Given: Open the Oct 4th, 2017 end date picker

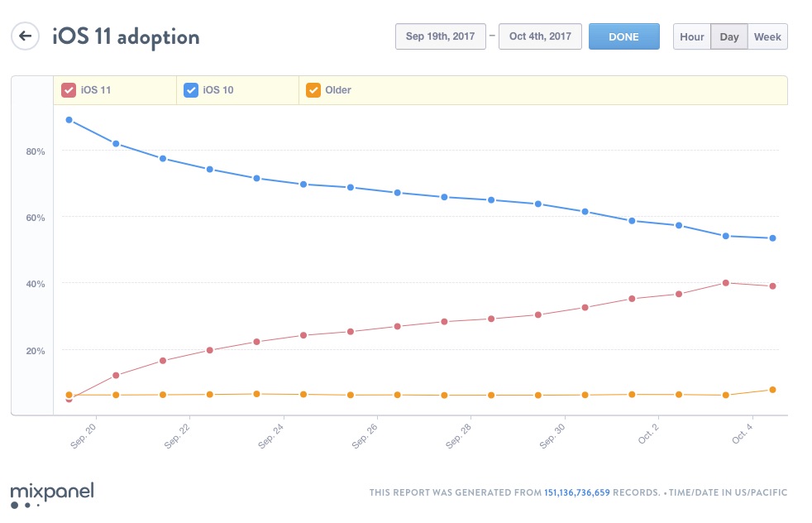Looking at the screenshot, I should (x=540, y=36).
